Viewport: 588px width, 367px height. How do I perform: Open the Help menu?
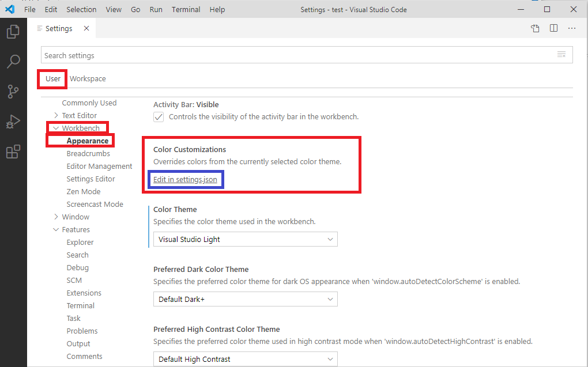point(217,9)
